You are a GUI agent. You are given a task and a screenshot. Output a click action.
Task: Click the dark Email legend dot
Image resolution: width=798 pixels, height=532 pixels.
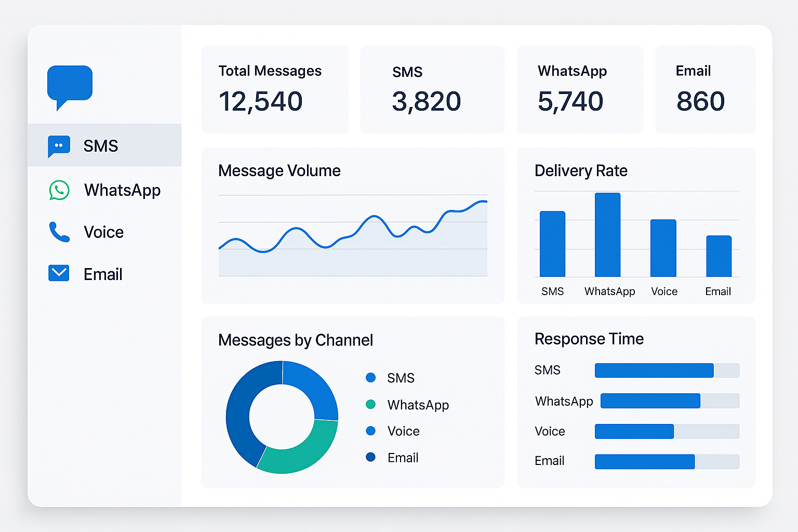371,458
